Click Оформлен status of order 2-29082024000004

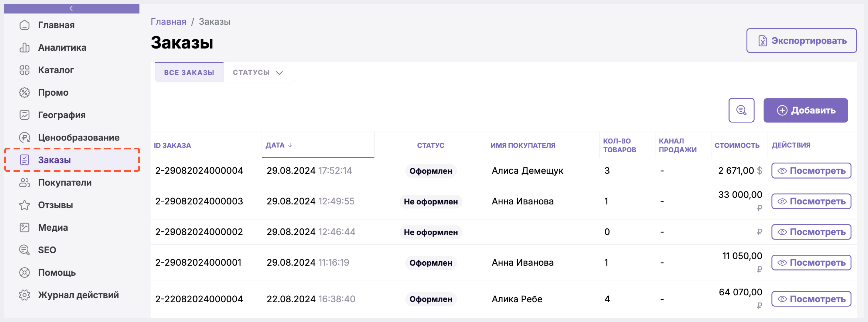pyautogui.click(x=431, y=171)
